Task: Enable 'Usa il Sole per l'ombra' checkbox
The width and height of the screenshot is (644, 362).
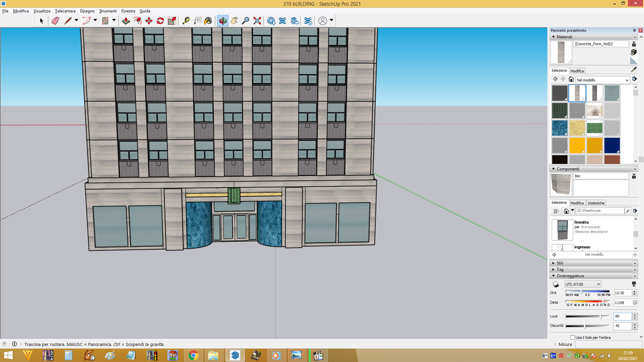Action: click(573, 337)
